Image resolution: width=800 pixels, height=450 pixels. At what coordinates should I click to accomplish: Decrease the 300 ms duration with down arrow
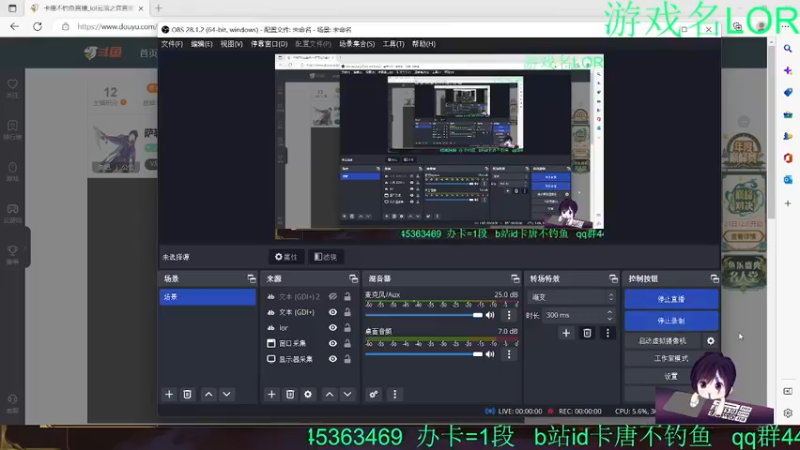pos(610,319)
